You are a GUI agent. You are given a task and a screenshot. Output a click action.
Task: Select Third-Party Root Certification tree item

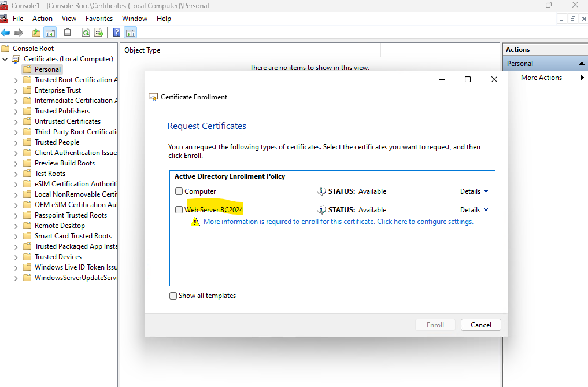(75, 132)
